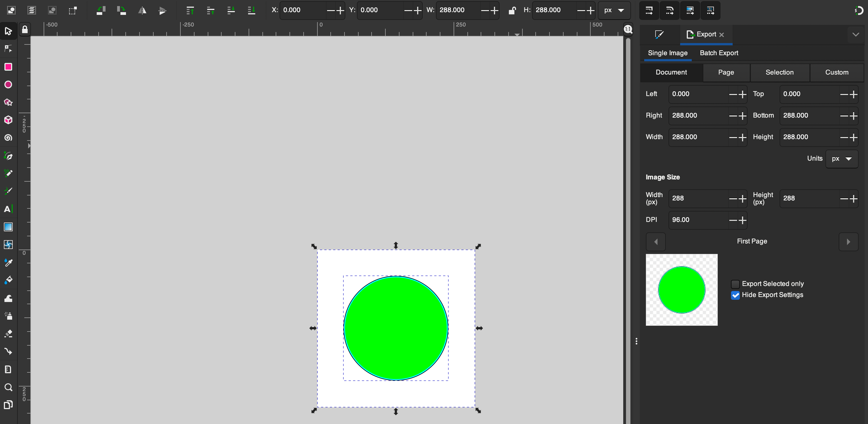The image size is (868, 424).
Task: Select the Text tool
Action: pos(8,209)
